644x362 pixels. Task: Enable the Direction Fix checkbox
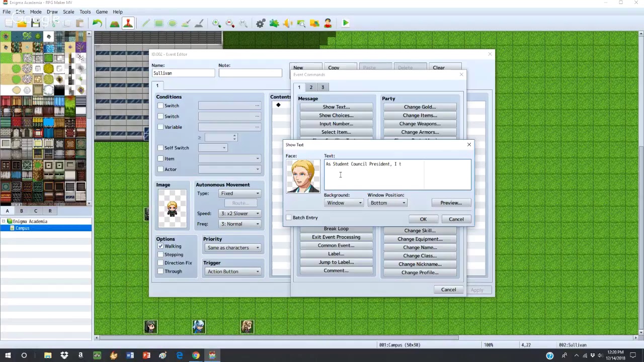(160, 263)
